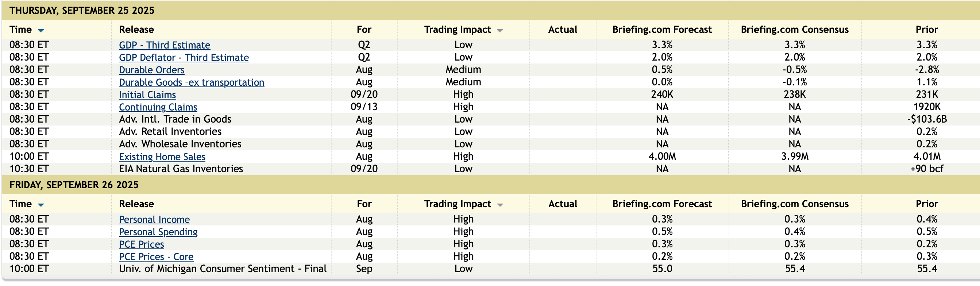Open Durable Goods -ex transportation link

point(191,82)
